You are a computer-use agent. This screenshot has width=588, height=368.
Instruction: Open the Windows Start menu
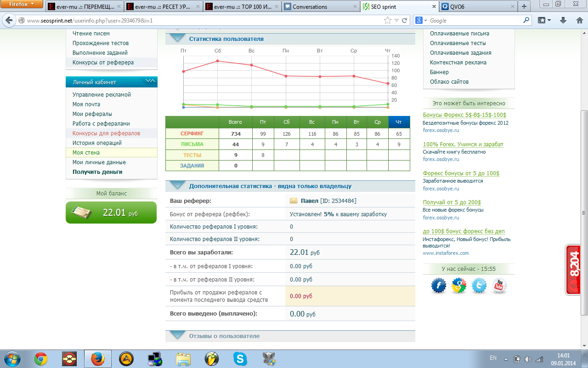point(11,358)
